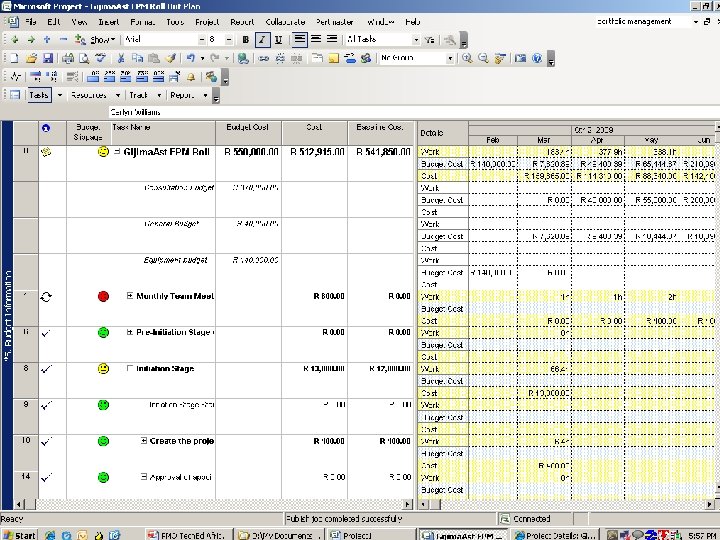Click the Baseline Cost column header
The height and width of the screenshot is (540, 720).
click(380, 133)
